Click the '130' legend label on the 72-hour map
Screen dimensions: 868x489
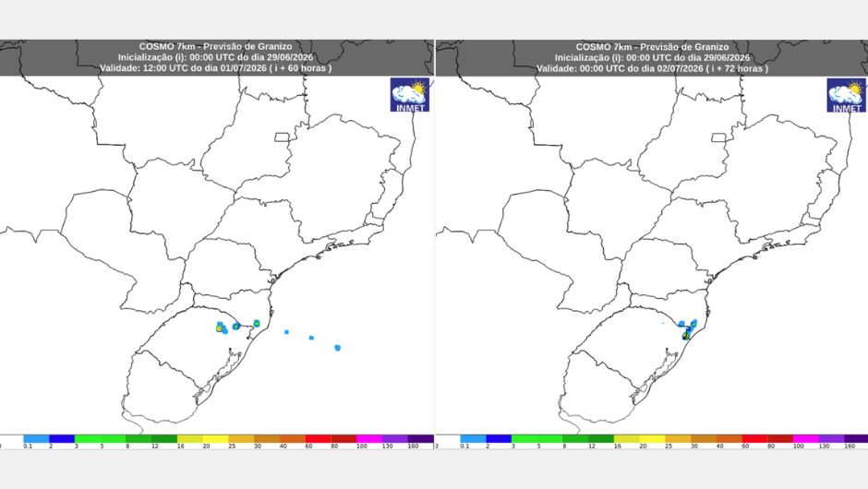825,447
